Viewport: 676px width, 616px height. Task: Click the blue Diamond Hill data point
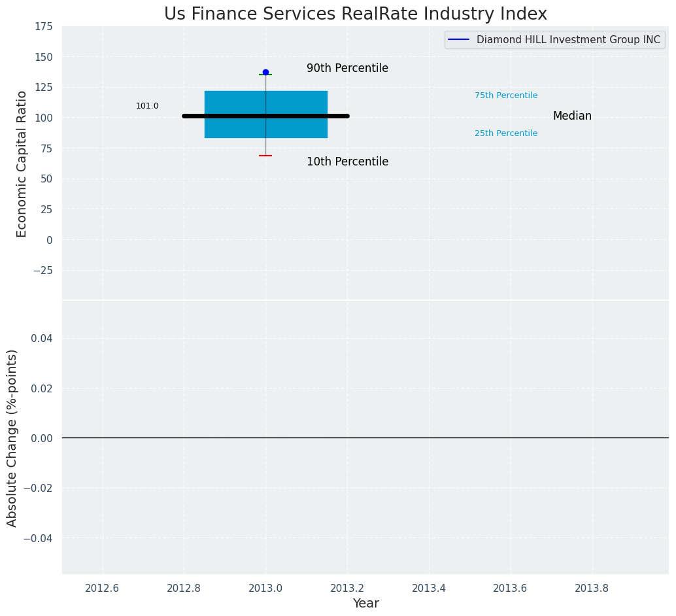coord(265,72)
